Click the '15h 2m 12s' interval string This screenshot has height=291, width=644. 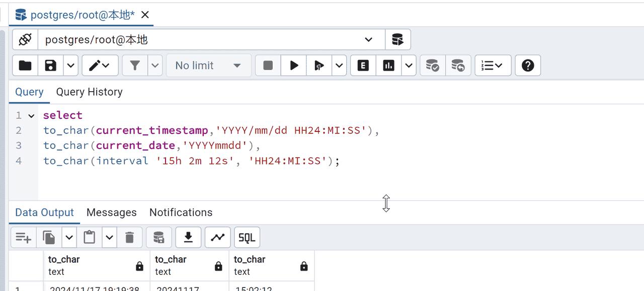195,161
